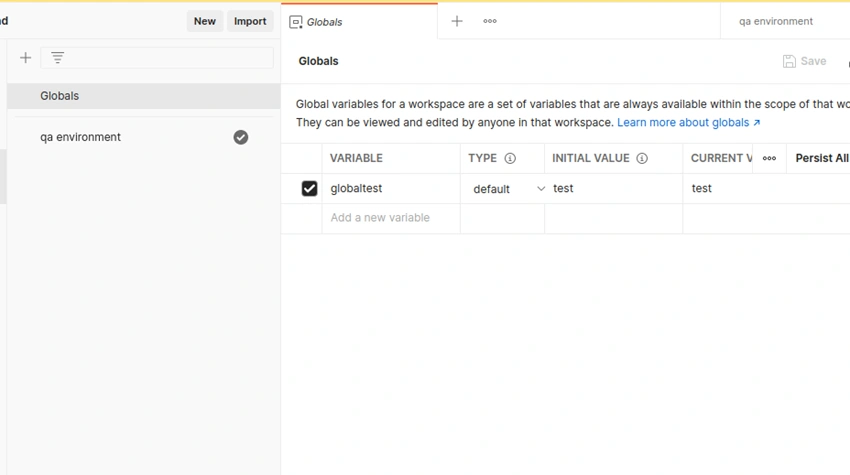The width and height of the screenshot is (850, 475).
Task: Click the Save button's disk icon
Action: [x=789, y=61]
